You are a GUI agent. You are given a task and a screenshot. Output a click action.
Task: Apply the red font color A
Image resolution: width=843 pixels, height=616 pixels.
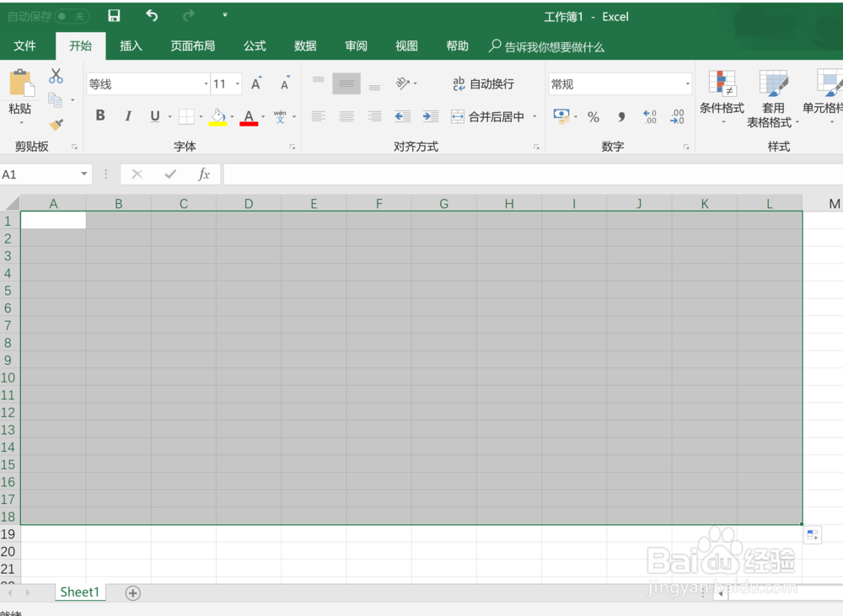click(249, 116)
